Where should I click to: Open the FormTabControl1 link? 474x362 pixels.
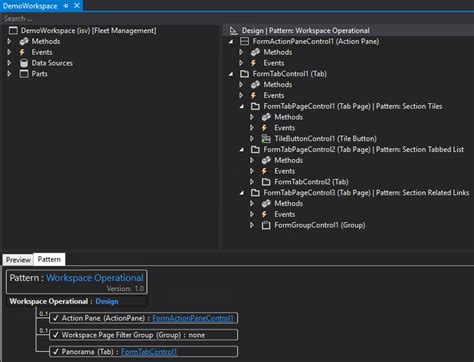tap(149, 352)
